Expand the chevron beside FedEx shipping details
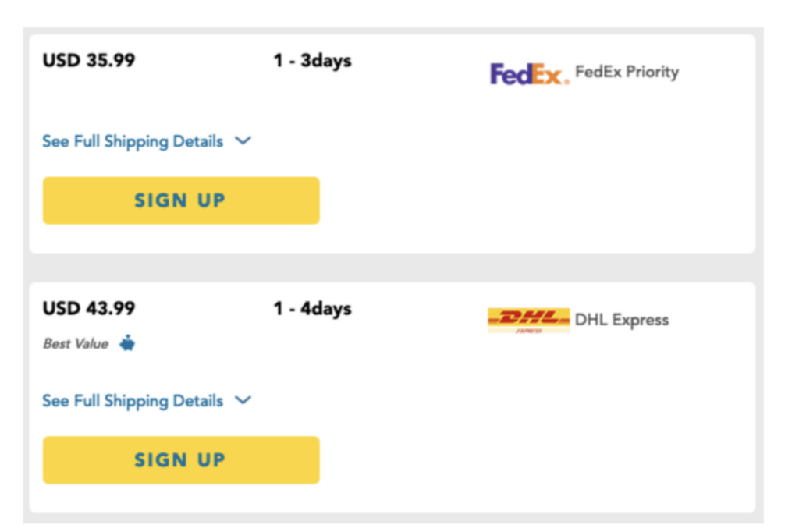This screenshot has width=799, height=532. (243, 141)
